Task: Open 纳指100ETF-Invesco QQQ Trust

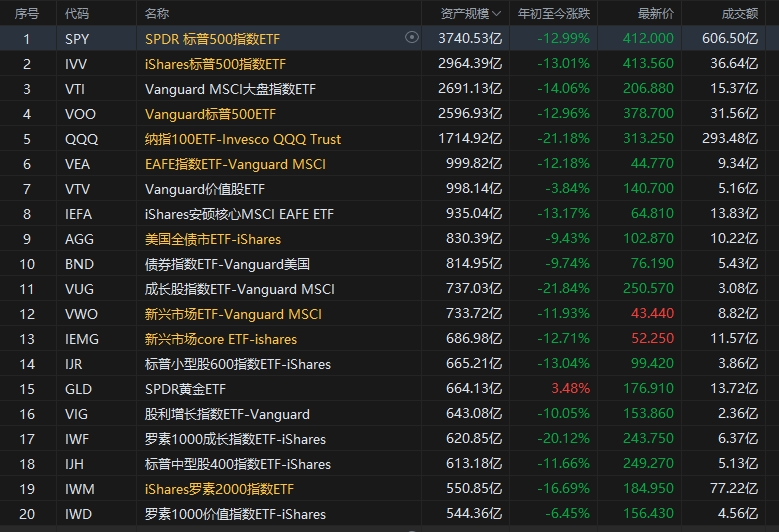Action: click(243, 139)
